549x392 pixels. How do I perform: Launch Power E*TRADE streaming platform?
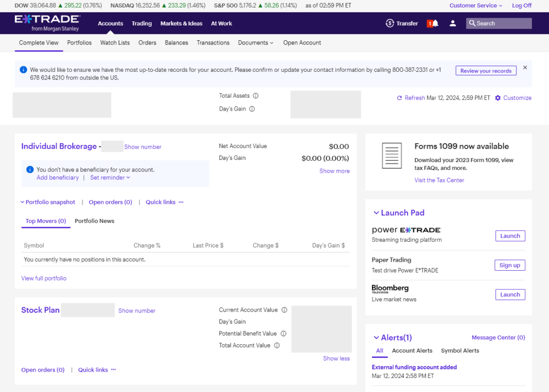(x=510, y=236)
